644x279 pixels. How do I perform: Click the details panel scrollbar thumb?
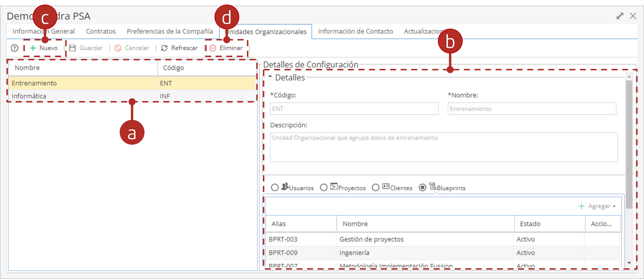(629, 144)
